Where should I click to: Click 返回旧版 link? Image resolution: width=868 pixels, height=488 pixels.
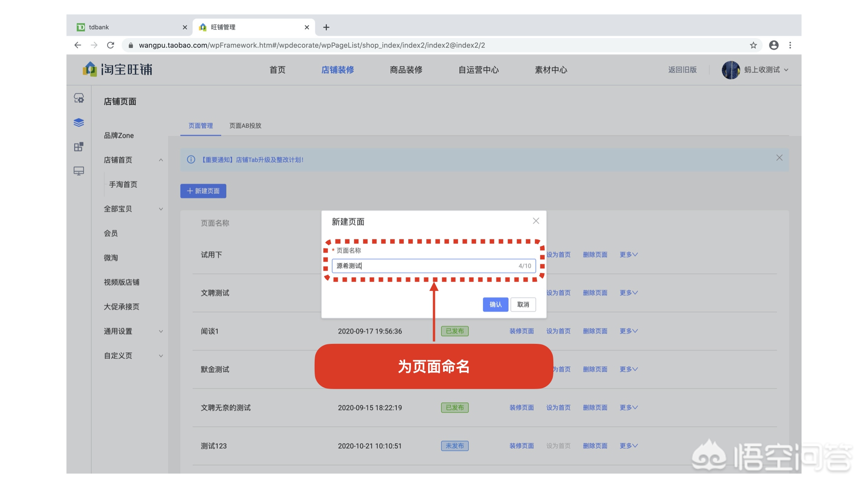point(682,70)
